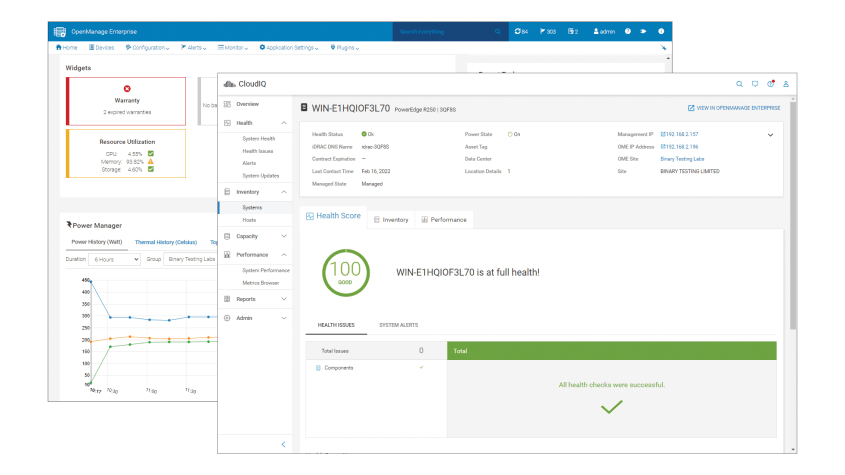
Task: Expand the Admin section chevron
Action: [x=284, y=318]
